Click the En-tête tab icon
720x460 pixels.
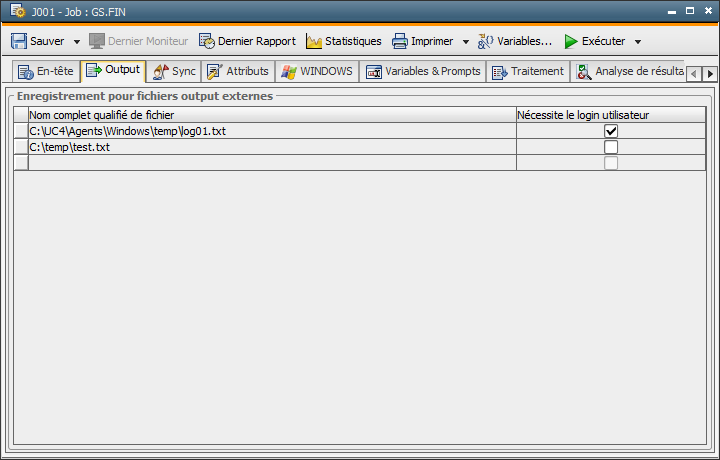pyautogui.click(x=26, y=72)
